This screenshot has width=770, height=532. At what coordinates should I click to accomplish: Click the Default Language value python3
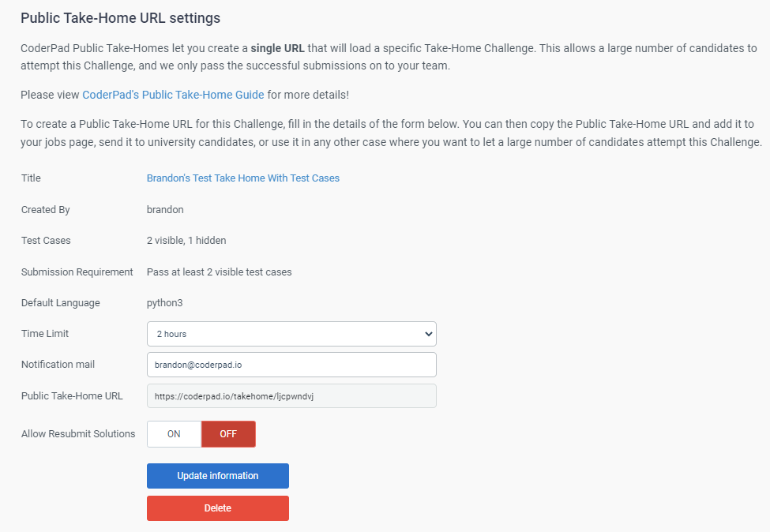tap(165, 302)
